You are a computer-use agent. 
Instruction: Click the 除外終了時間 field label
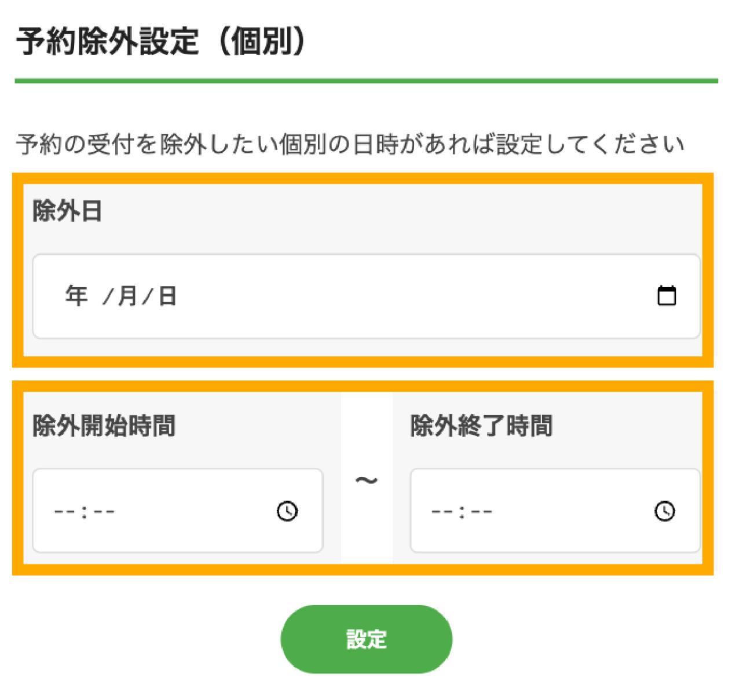pos(481,426)
